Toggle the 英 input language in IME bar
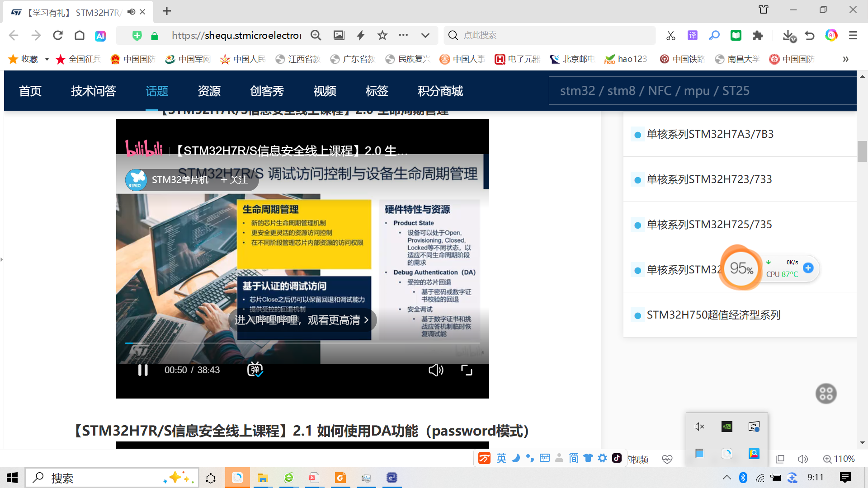This screenshot has height=488, width=868. 501,458
